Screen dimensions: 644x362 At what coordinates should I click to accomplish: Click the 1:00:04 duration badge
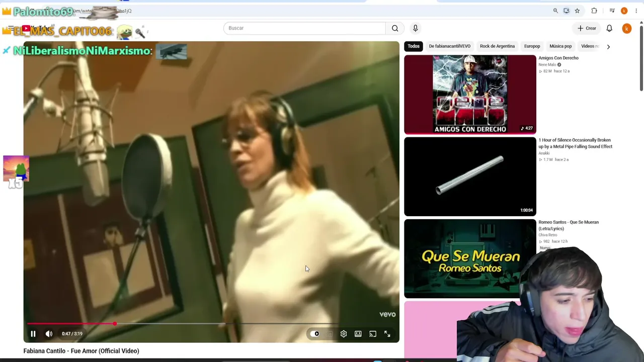click(526, 210)
